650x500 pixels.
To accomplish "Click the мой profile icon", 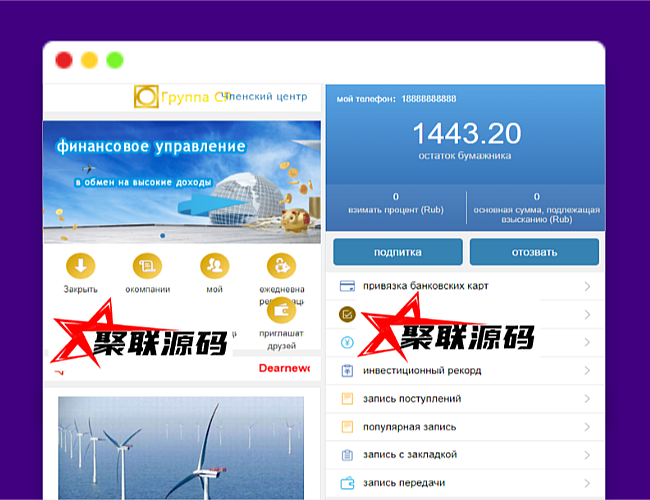I will (214, 266).
